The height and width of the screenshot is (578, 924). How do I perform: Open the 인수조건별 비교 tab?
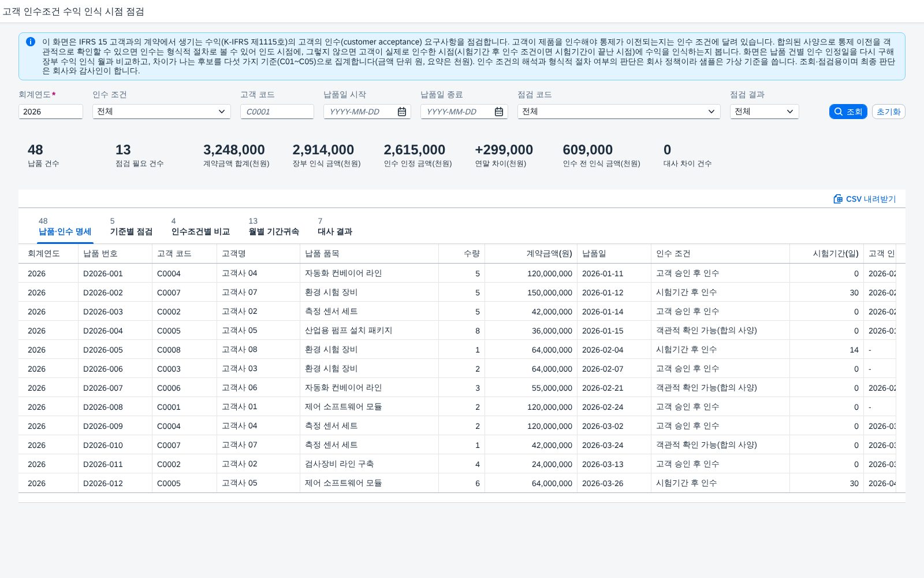click(200, 227)
